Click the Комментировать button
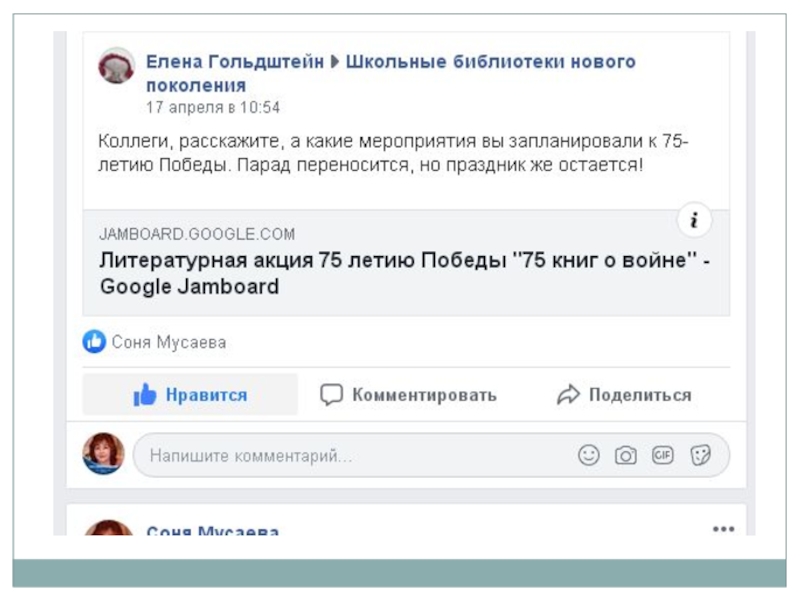This screenshot has width=800, height=600. pyautogui.click(x=408, y=395)
